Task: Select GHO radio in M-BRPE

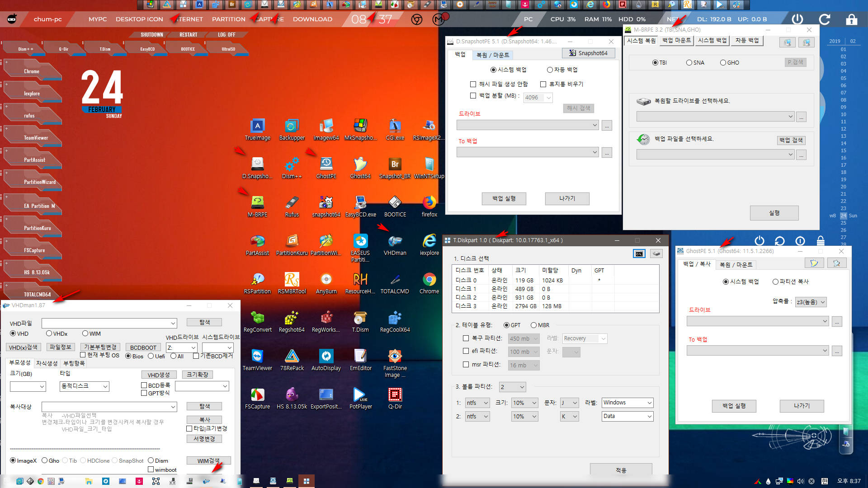Action: (729, 62)
